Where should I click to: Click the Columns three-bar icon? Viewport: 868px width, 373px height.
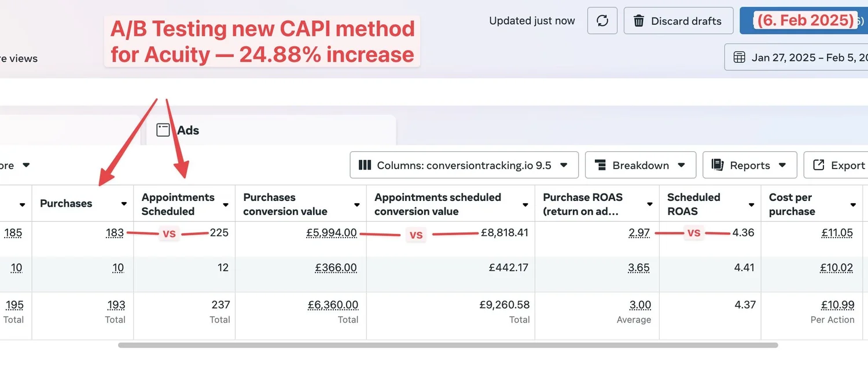(365, 165)
